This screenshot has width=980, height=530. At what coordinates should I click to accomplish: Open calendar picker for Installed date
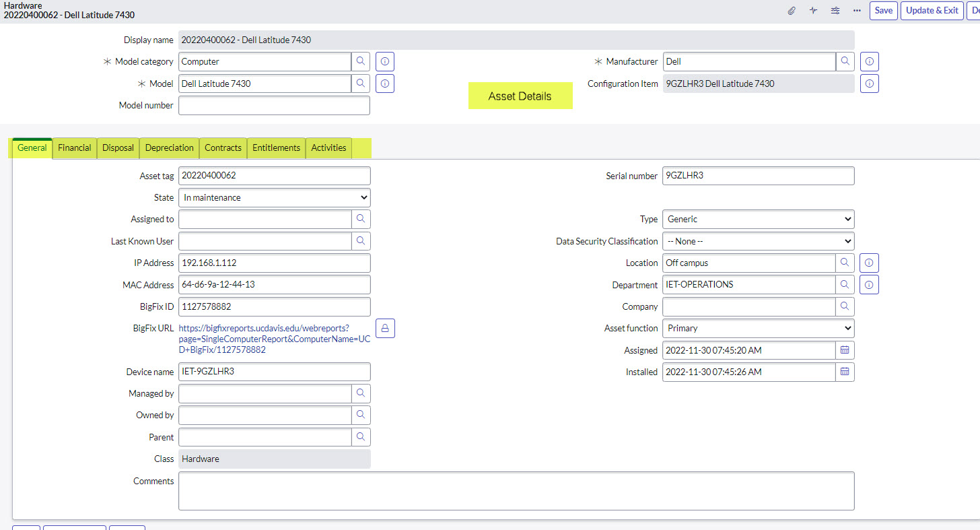tap(845, 372)
